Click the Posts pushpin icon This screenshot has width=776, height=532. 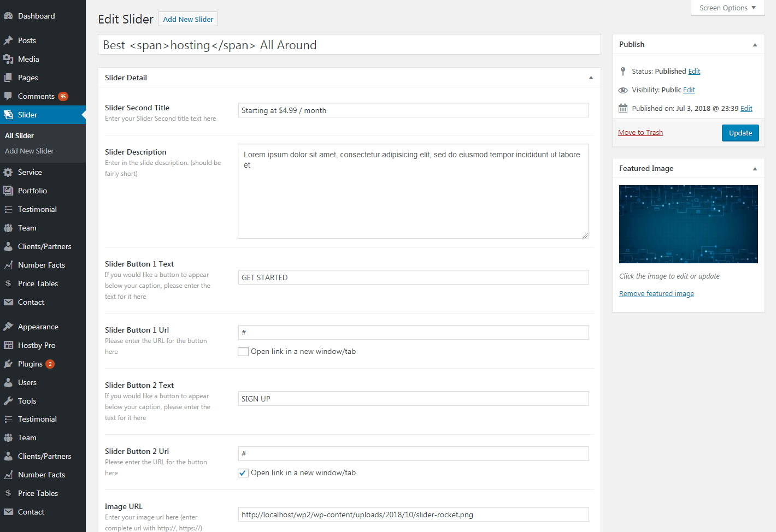pos(8,40)
